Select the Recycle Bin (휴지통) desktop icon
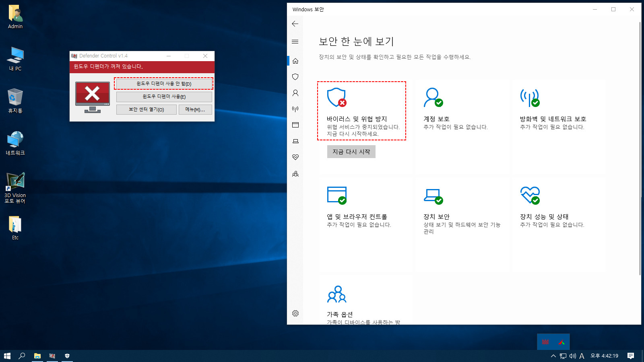Screen dimensions: 644x362 15,101
